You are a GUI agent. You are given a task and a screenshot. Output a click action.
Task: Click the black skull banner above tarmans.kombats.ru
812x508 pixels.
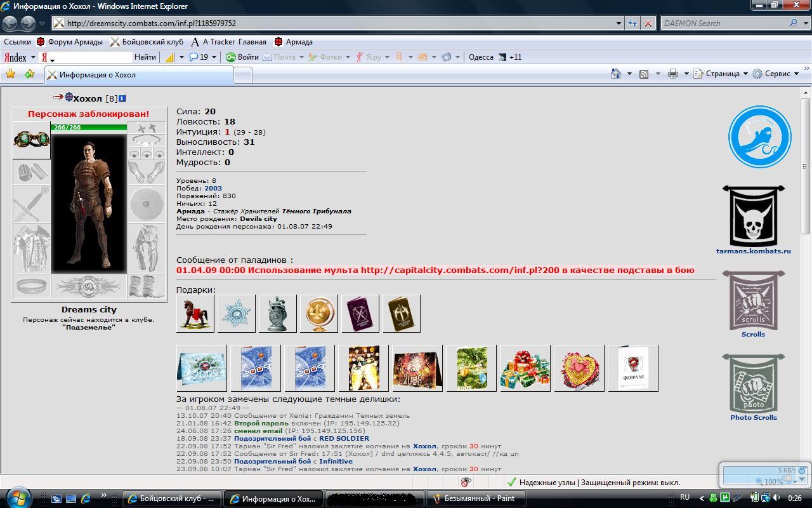pos(754,216)
